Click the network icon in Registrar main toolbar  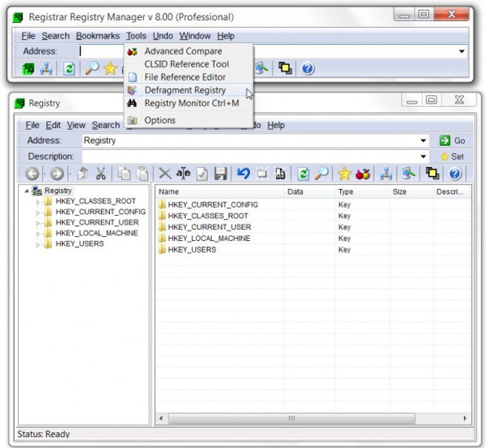pyautogui.click(x=46, y=68)
